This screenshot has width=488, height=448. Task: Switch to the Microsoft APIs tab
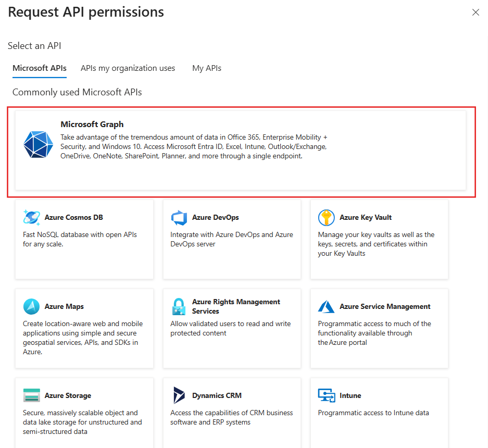click(39, 68)
